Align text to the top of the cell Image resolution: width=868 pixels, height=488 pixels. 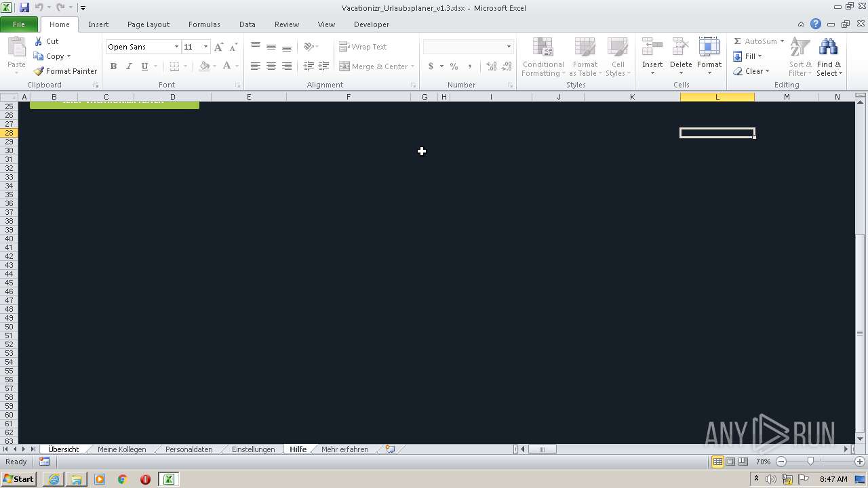point(256,47)
